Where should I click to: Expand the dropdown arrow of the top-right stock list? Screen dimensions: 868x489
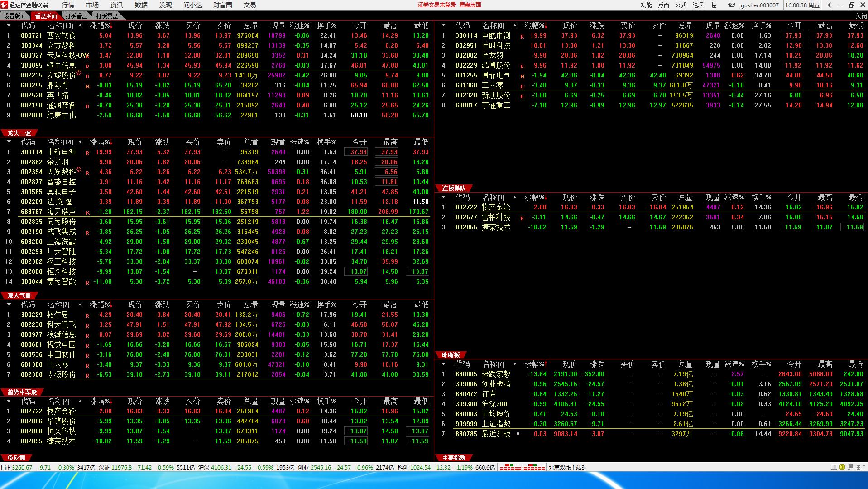[x=443, y=25]
